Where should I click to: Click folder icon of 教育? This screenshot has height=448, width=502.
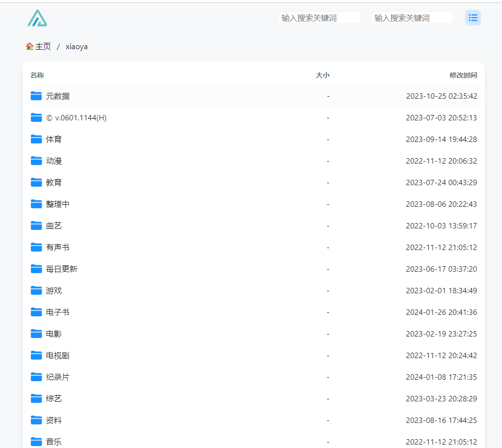point(36,182)
